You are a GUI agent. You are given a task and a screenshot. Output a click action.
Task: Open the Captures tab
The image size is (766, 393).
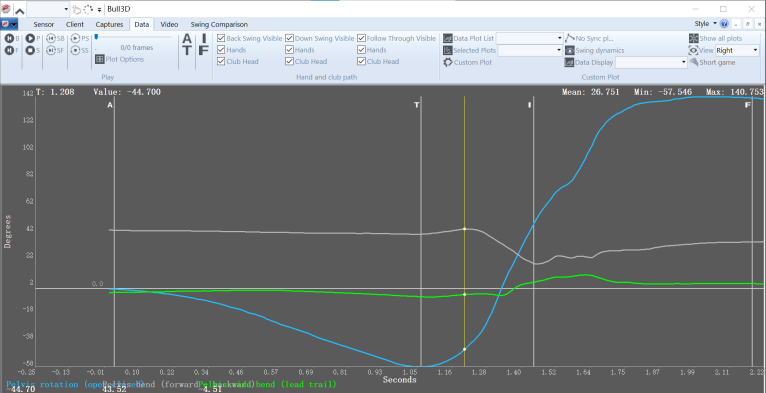(109, 24)
